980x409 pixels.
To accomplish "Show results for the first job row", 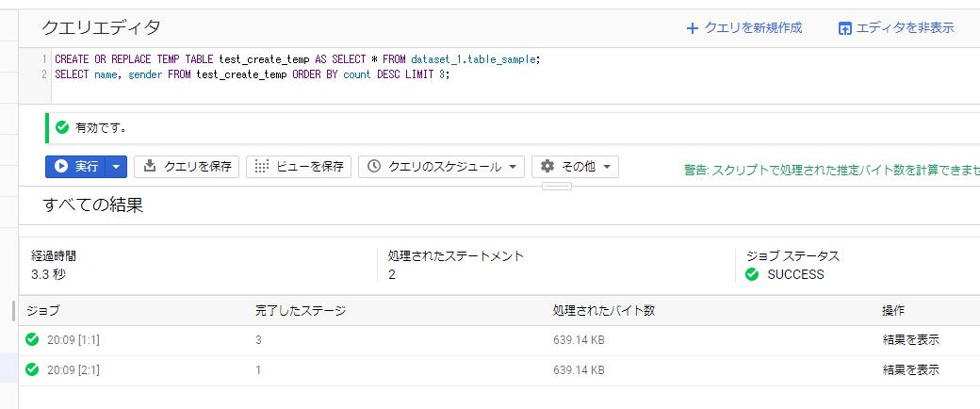I will pyautogui.click(x=910, y=340).
